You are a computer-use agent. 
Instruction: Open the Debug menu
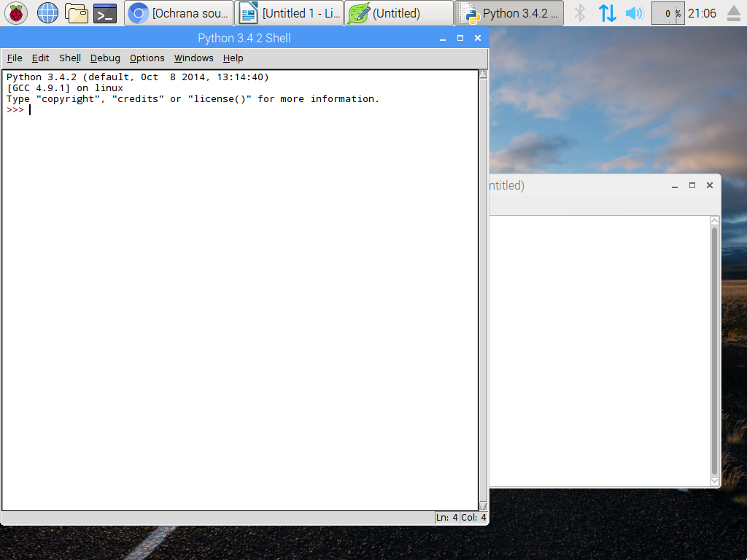pos(104,58)
